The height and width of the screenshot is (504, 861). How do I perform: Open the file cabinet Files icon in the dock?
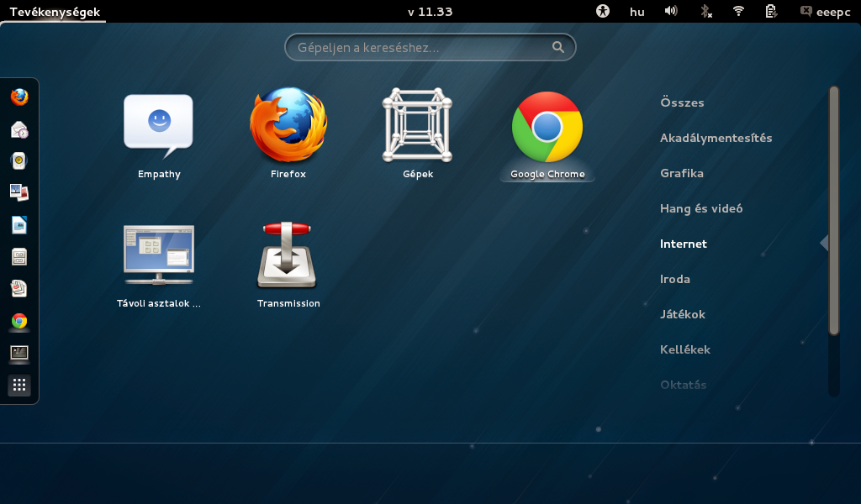click(x=19, y=257)
